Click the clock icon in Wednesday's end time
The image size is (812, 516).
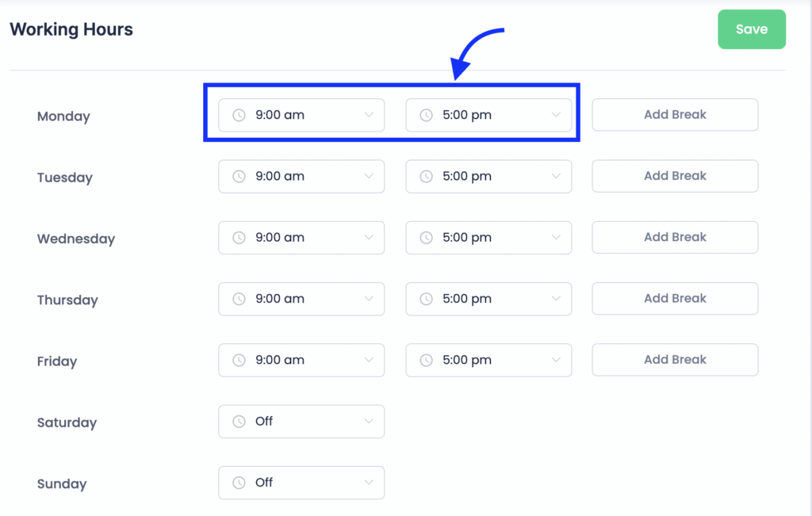pos(426,237)
